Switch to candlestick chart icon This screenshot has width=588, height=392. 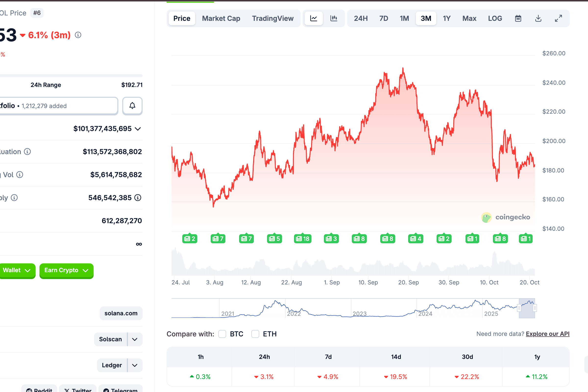pos(334,18)
